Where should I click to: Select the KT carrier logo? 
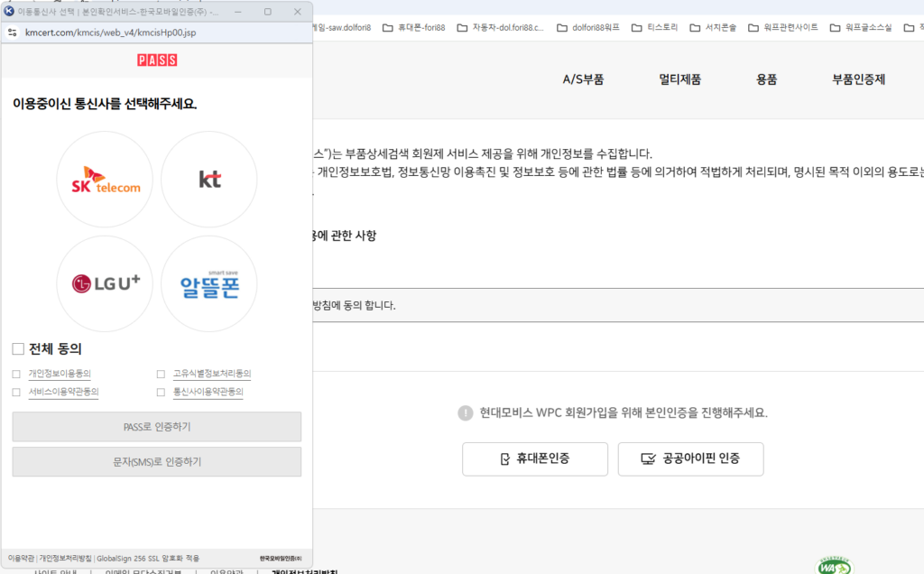click(x=208, y=179)
